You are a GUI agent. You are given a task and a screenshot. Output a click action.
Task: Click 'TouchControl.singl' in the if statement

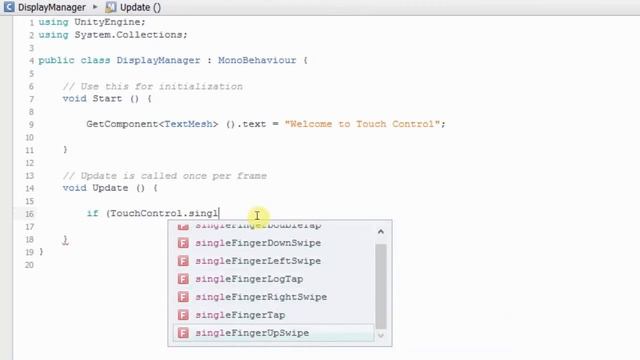pyautogui.click(x=164, y=213)
